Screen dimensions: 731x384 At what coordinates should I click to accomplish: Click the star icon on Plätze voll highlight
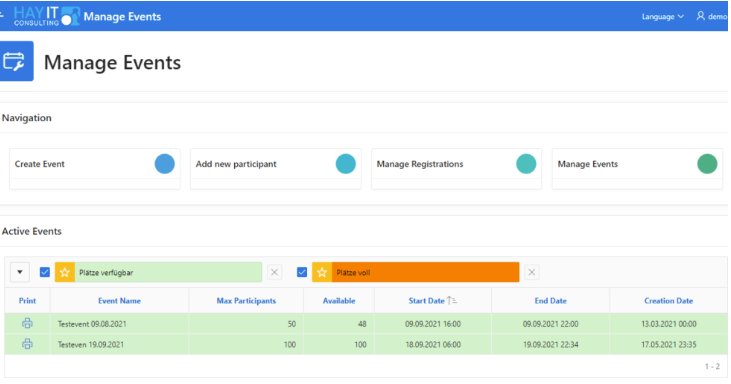[x=322, y=273]
